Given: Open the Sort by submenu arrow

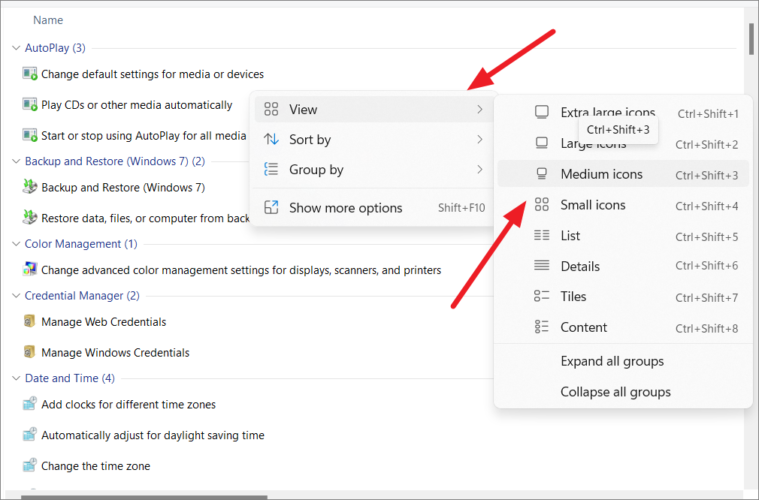Looking at the screenshot, I should pos(479,139).
